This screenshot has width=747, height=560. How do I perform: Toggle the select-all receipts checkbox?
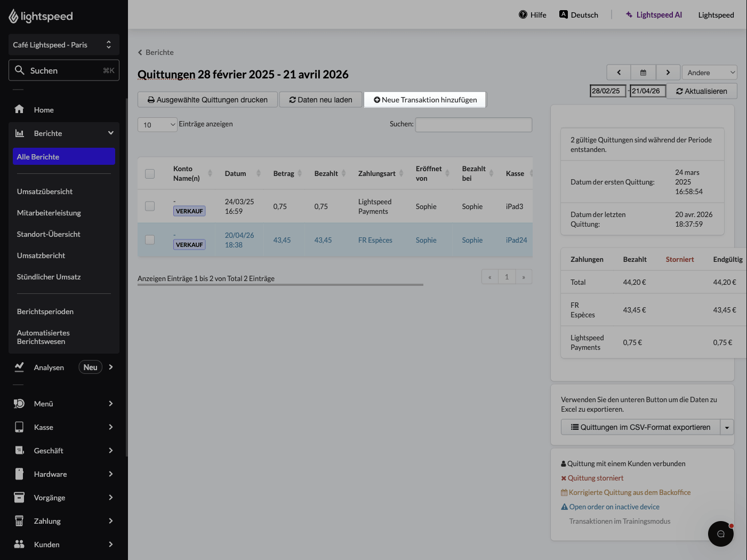click(x=150, y=174)
